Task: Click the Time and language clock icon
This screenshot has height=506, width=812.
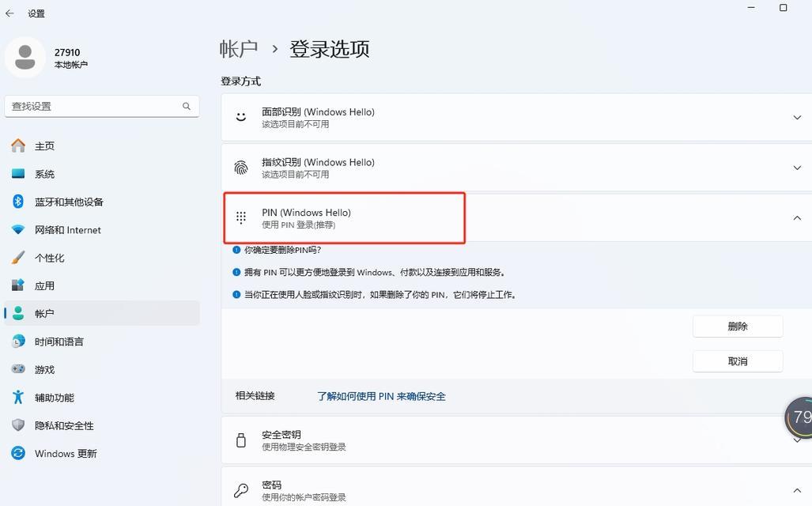Action: pyautogui.click(x=18, y=342)
